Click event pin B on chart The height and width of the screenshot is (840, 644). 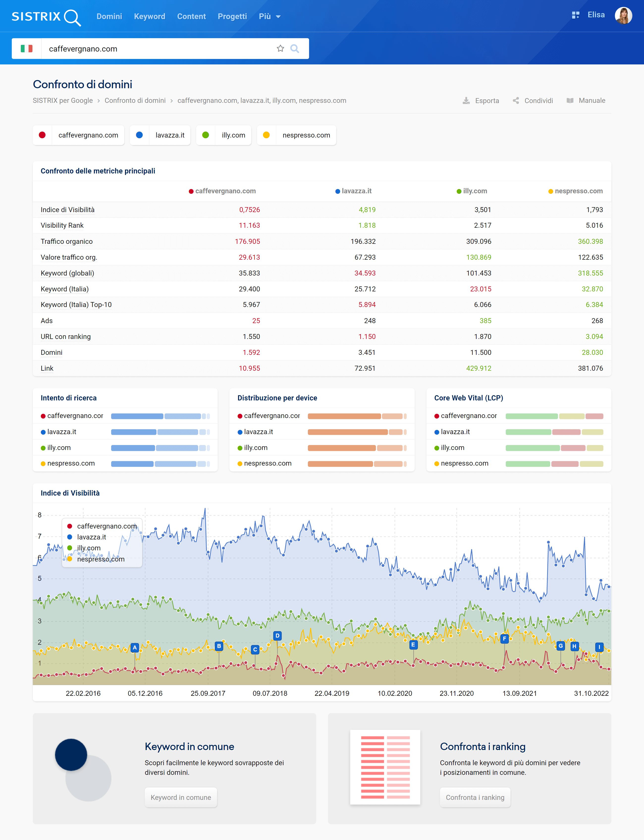click(219, 646)
